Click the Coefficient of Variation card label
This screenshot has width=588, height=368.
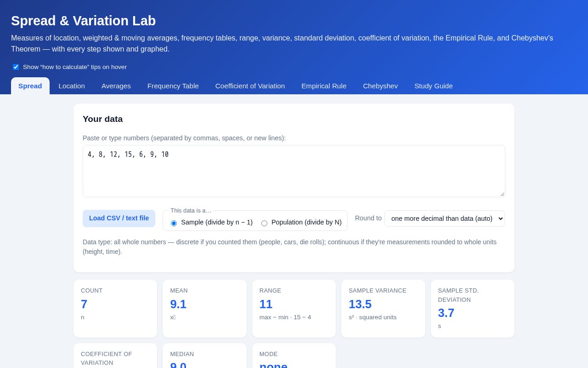click(107, 358)
